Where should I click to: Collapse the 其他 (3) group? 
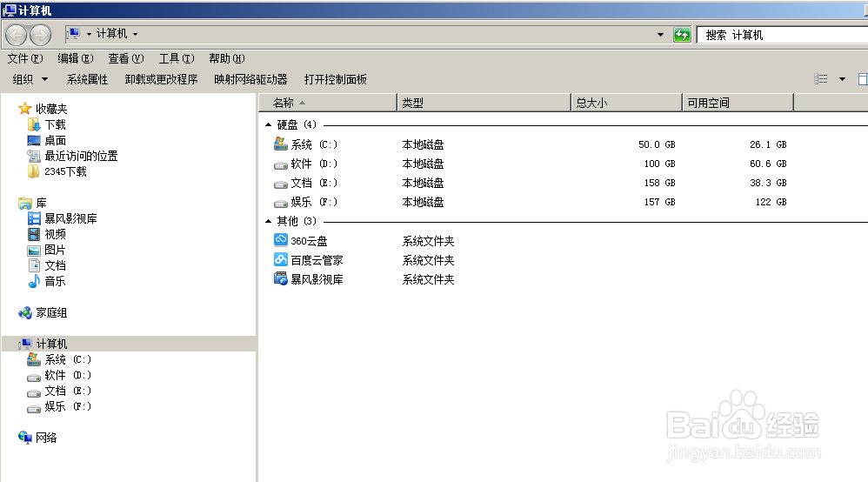(x=269, y=221)
